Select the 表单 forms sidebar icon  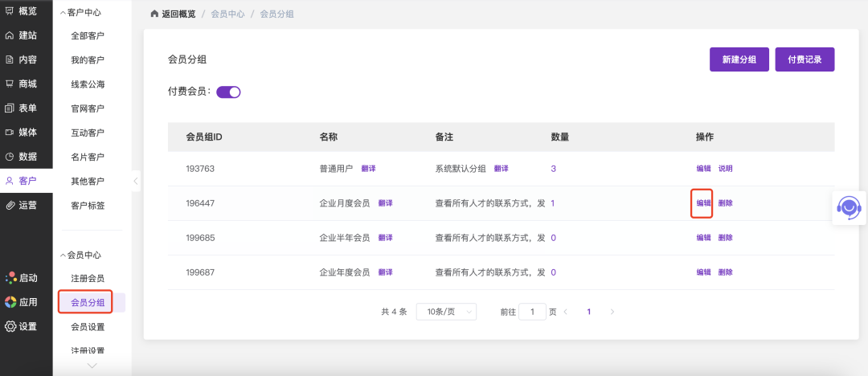[10, 108]
